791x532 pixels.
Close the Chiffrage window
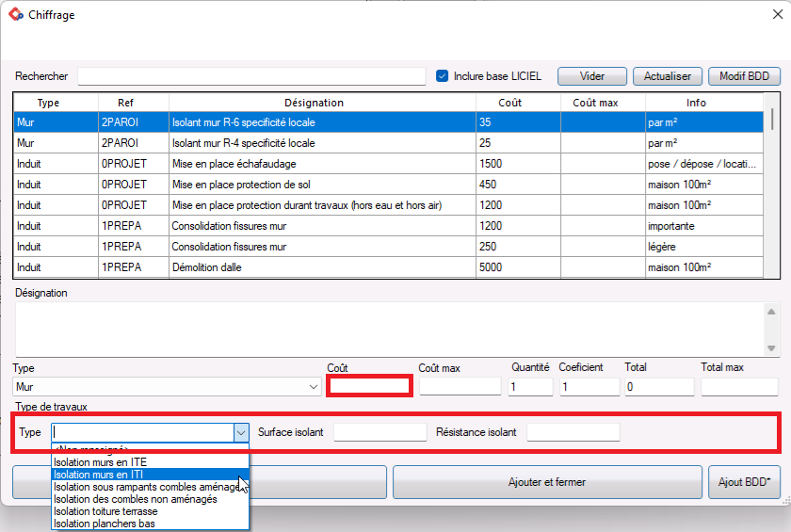pyautogui.click(x=778, y=15)
